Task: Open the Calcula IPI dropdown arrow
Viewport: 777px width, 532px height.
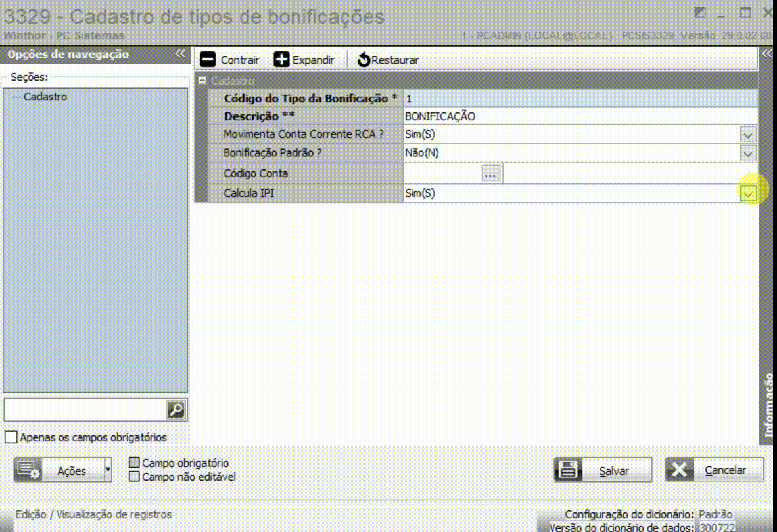Action: tap(748, 194)
